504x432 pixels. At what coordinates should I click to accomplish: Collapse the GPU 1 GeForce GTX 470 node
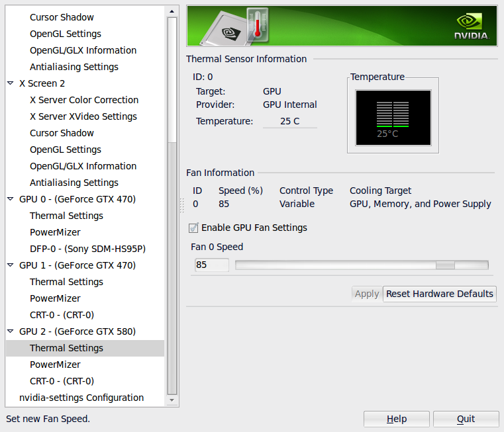click(x=11, y=265)
